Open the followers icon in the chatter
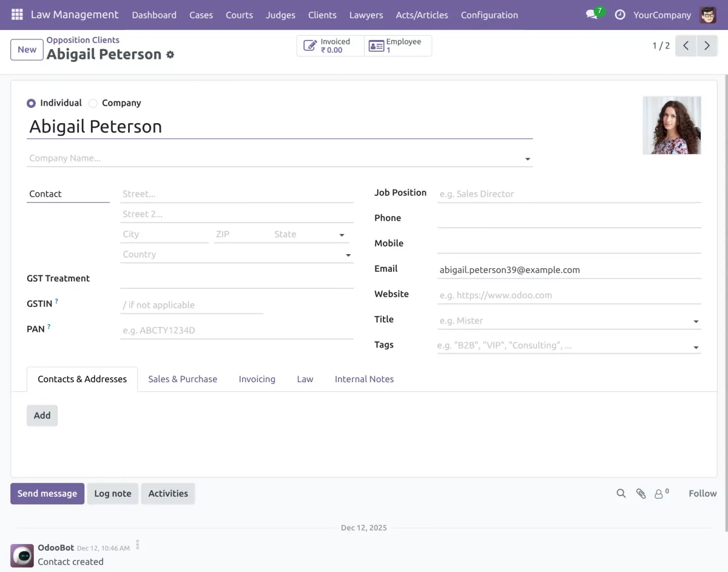Image resolution: width=728 pixels, height=572 pixels. (x=660, y=493)
